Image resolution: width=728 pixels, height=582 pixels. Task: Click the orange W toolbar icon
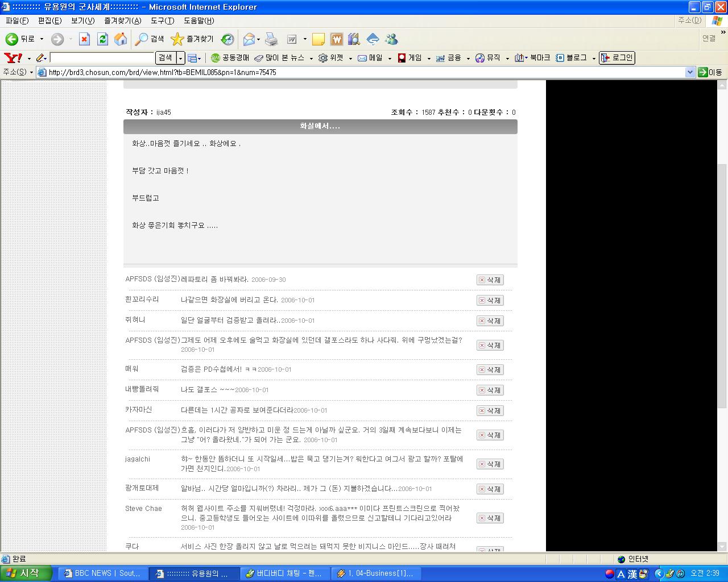(x=336, y=39)
